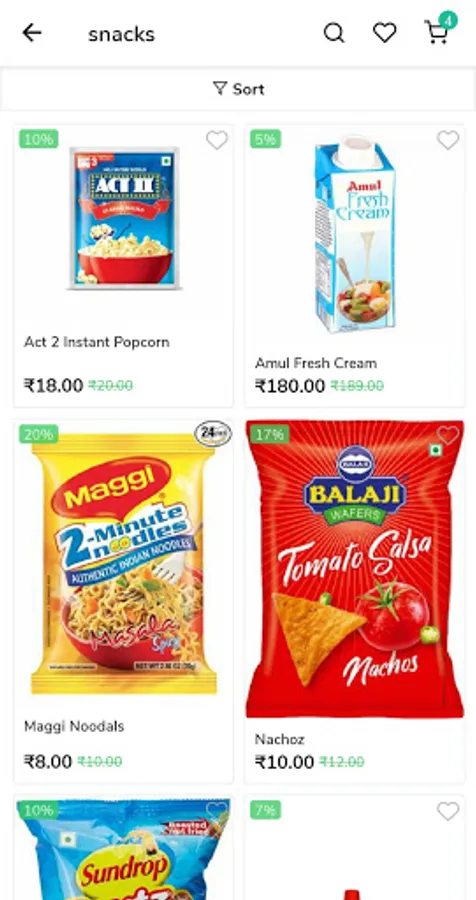Favorite Act 2 Instant Popcorn with heart
This screenshot has width=476, height=900.
click(216, 140)
